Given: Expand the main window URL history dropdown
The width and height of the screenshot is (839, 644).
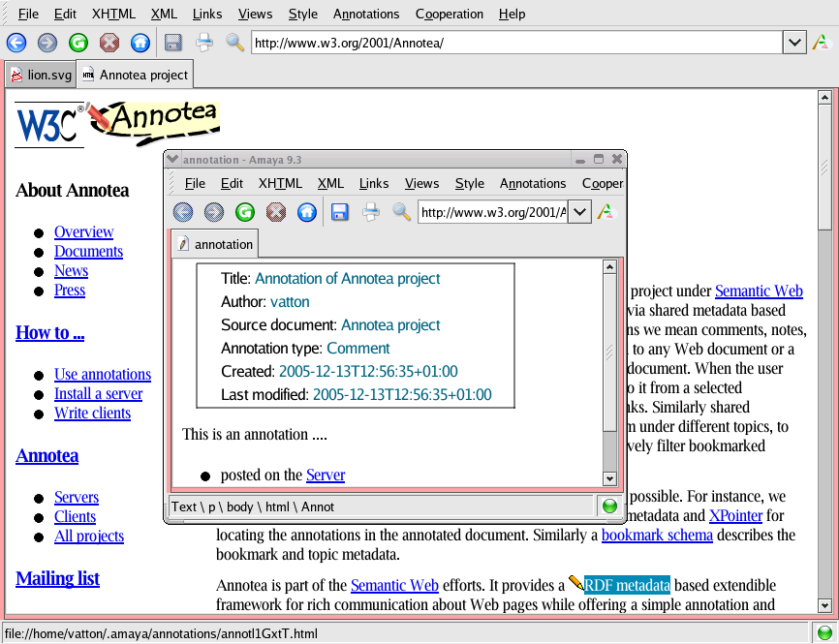Looking at the screenshot, I should click(x=794, y=43).
